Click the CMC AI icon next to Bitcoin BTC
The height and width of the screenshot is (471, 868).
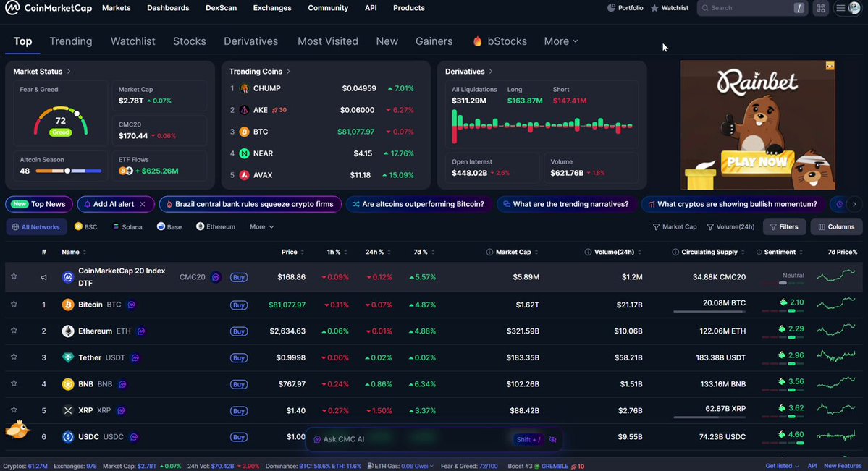click(131, 305)
